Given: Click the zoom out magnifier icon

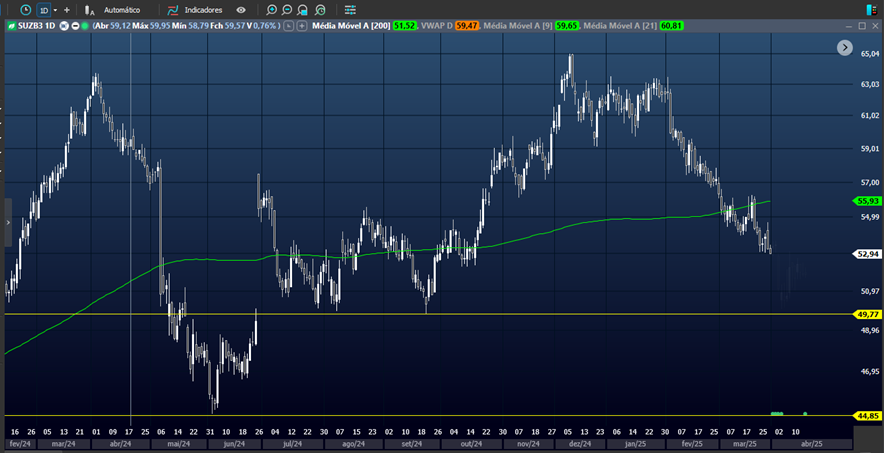Looking at the screenshot, I should 287,9.
